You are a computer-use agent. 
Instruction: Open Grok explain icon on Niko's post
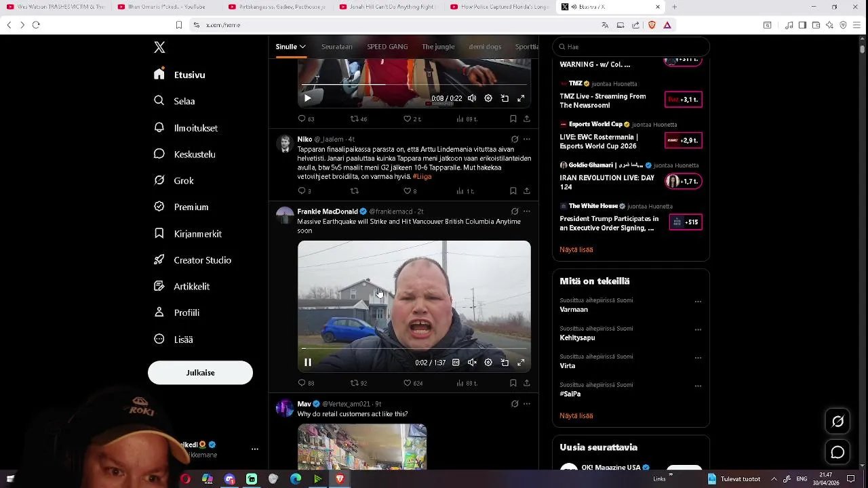[515, 139]
